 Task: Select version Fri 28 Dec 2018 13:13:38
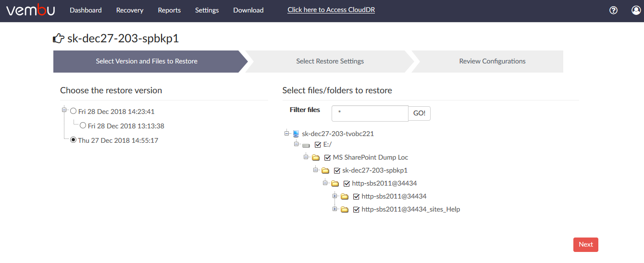point(83,125)
